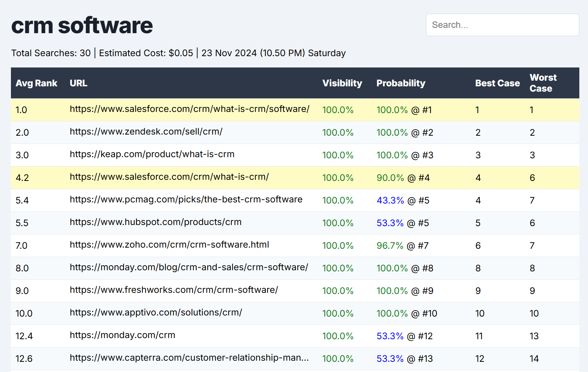Open the zendesk.com/sell/crm/ URL
588x372 pixels.
coord(146,132)
